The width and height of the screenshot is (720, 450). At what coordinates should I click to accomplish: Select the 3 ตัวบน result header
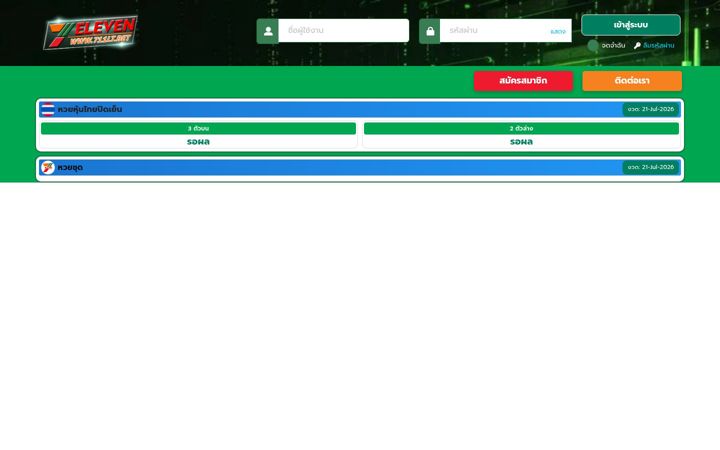pos(198,129)
